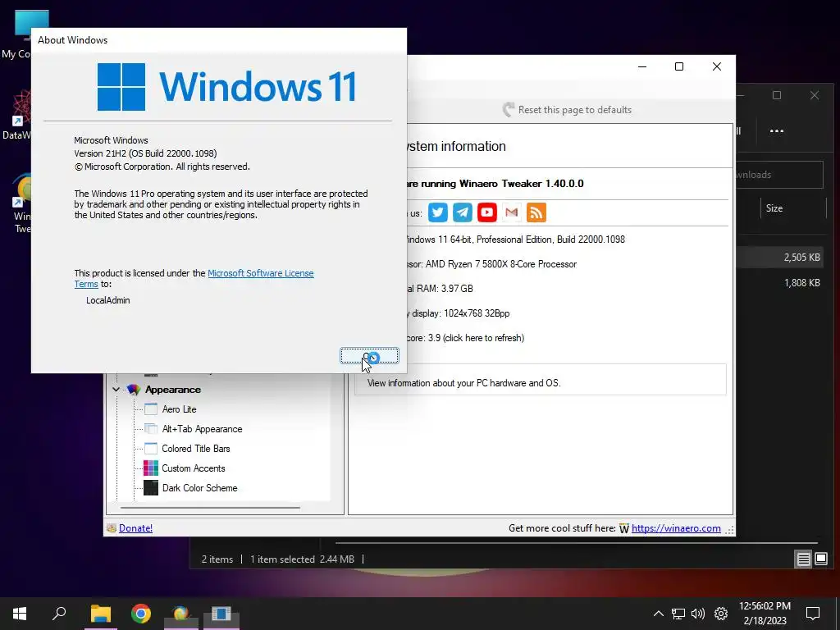Show hidden tray icons chevron
Viewport: 840px width, 630px height.
pos(659,614)
